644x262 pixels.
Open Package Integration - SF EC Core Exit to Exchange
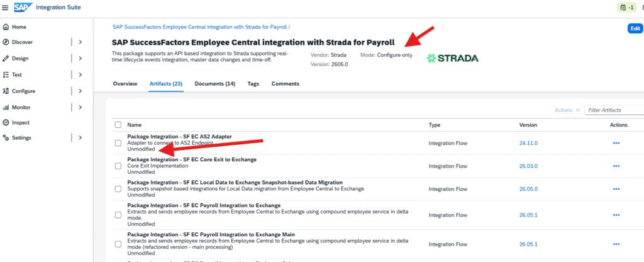(192, 159)
